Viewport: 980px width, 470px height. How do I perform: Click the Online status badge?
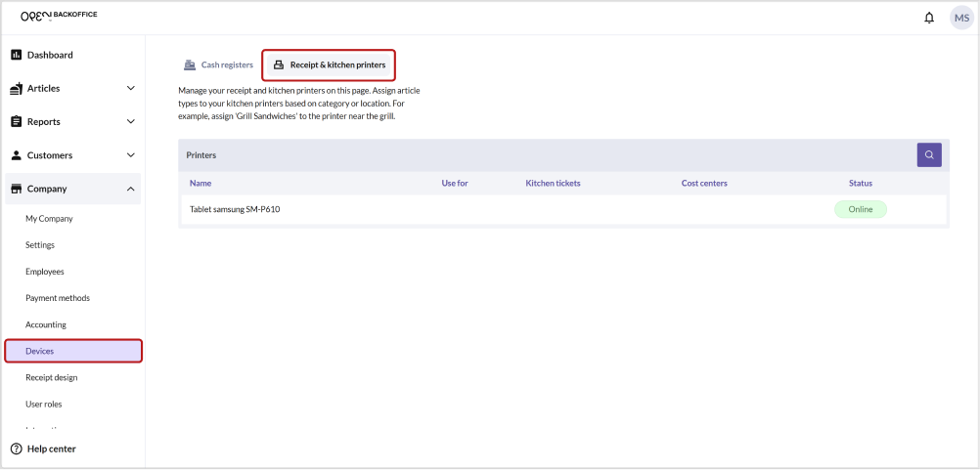[x=860, y=209]
